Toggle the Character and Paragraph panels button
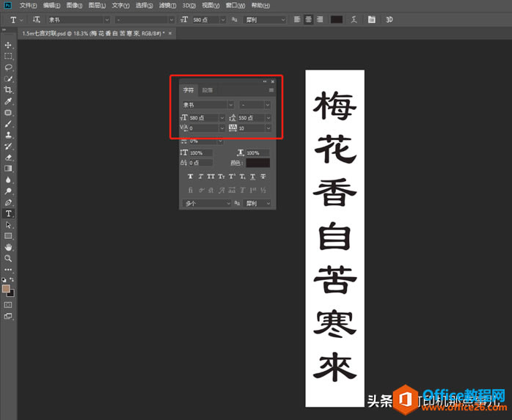Screen dimensions: 512x420 372,20
